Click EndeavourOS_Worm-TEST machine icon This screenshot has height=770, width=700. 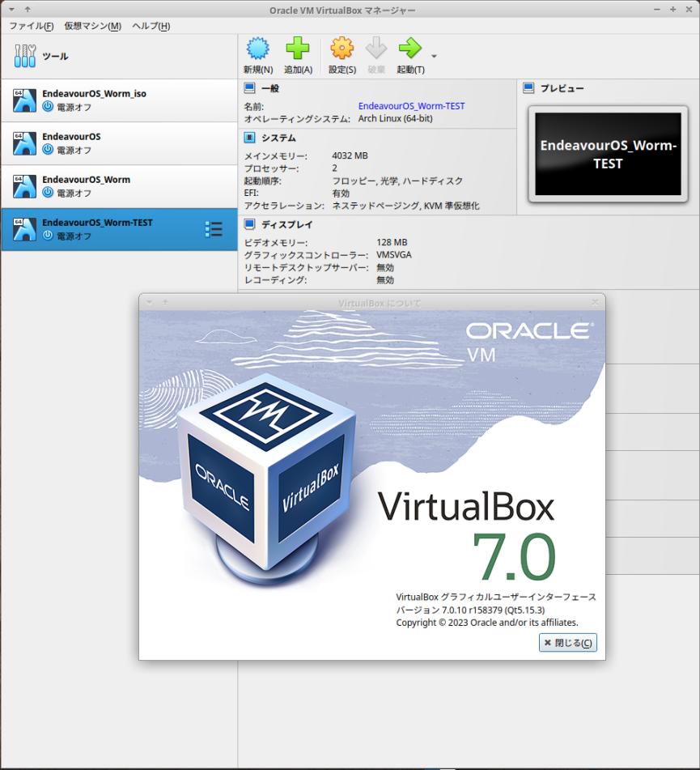tap(24, 229)
